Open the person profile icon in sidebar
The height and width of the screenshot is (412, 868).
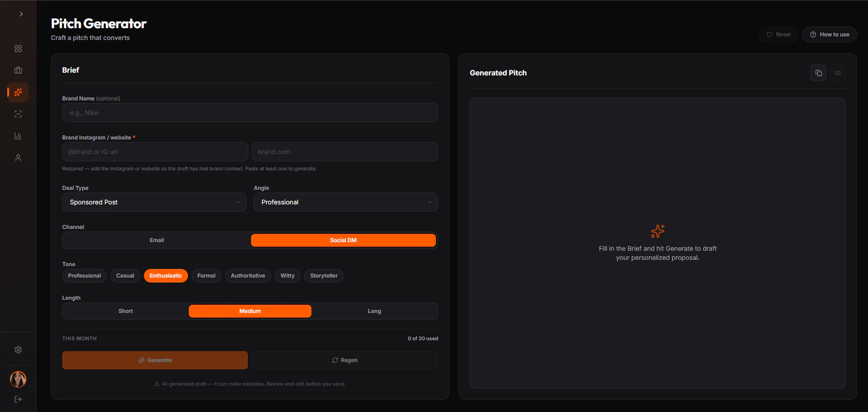(18, 158)
